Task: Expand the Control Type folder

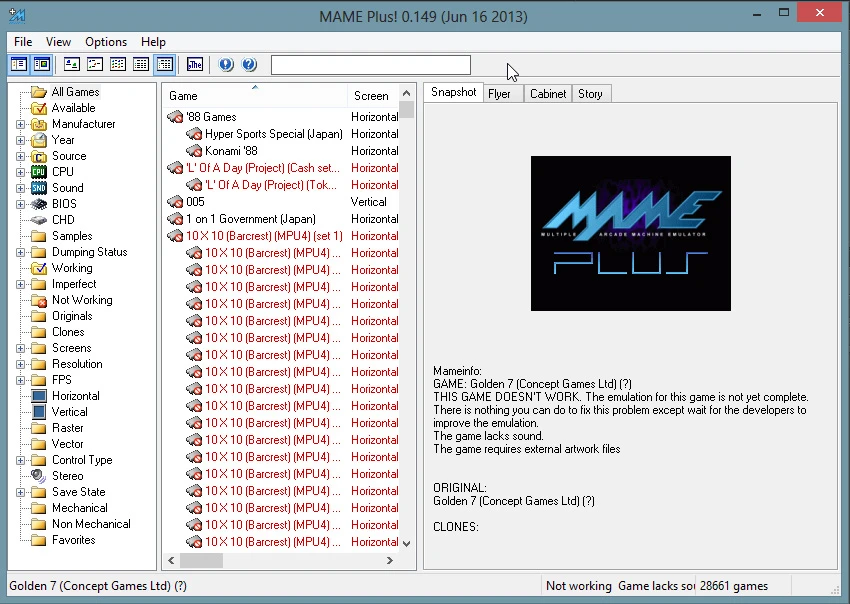Action: click(x=21, y=460)
